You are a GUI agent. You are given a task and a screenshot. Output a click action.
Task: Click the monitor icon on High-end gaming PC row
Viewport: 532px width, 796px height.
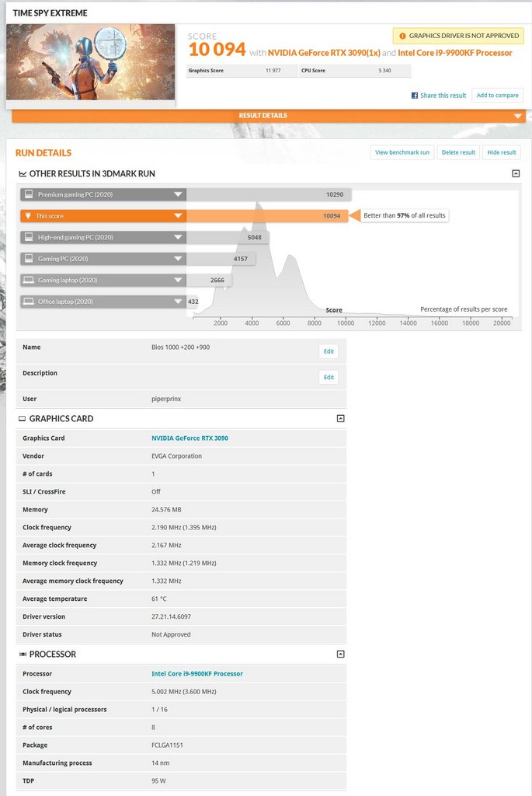point(29,237)
